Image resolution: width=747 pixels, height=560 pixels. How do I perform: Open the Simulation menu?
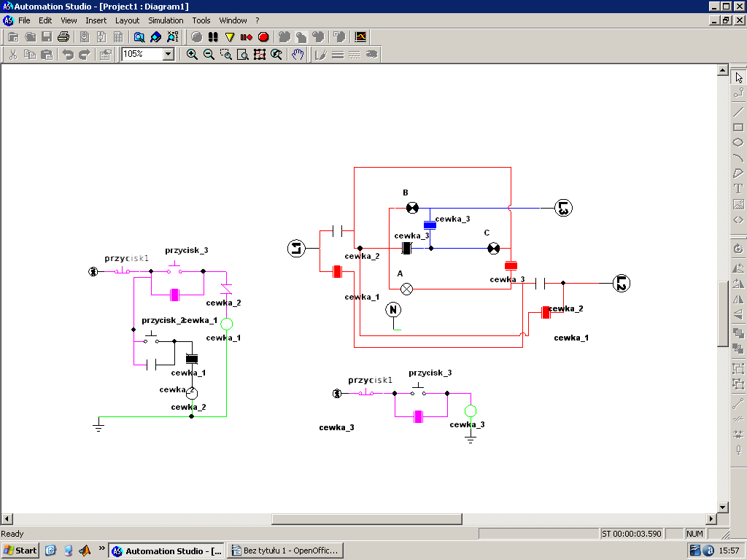coord(166,20)
